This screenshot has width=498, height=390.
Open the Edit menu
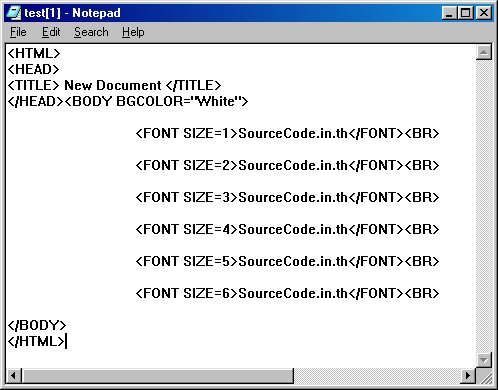coord(51,32)
